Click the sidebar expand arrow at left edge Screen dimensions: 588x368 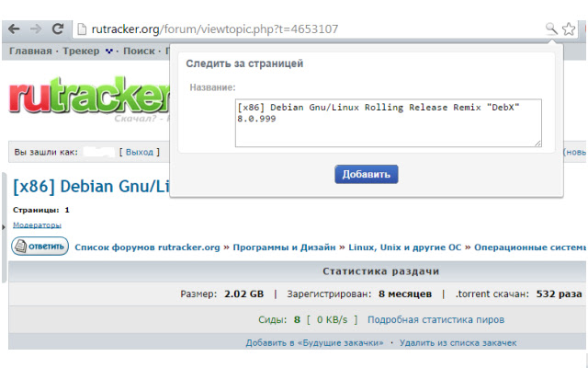coord(4,227)
